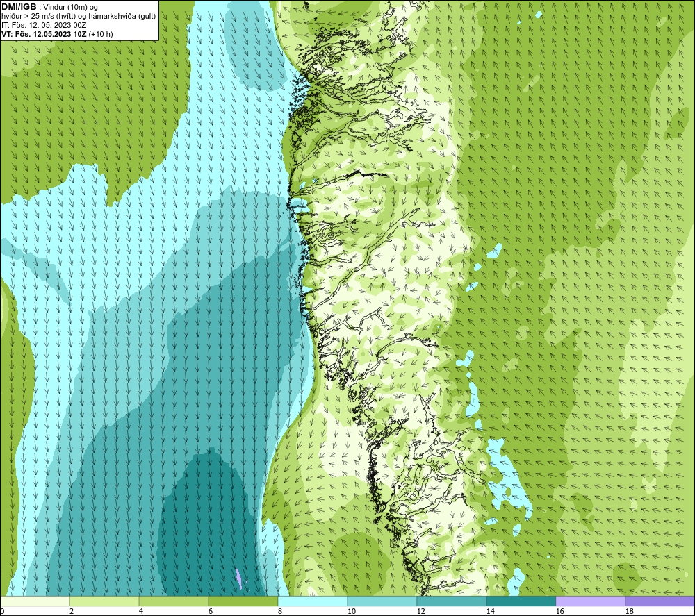Click the 12–14 m/s teal legend swatch

451,601
